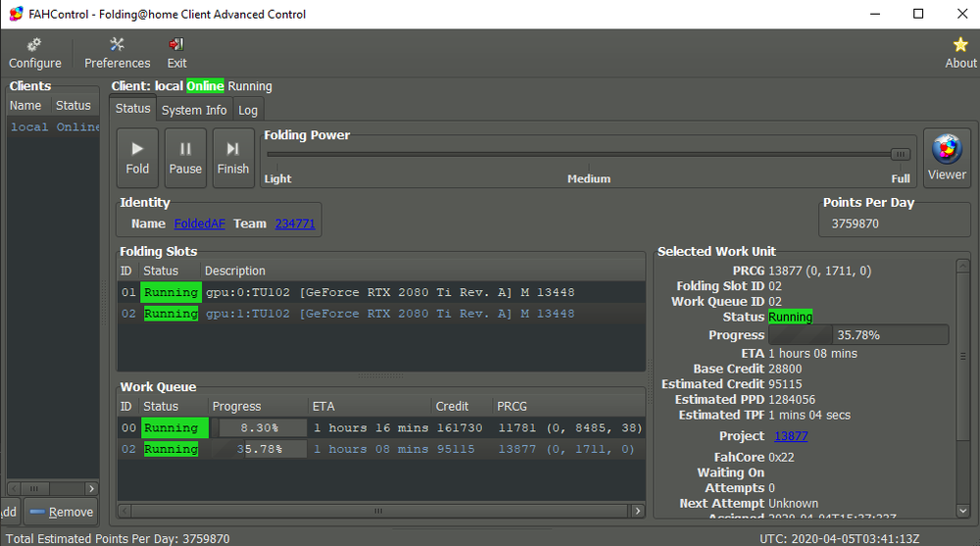Click the Folding Power slider handle
980x546 pixels.
[900, 154]
